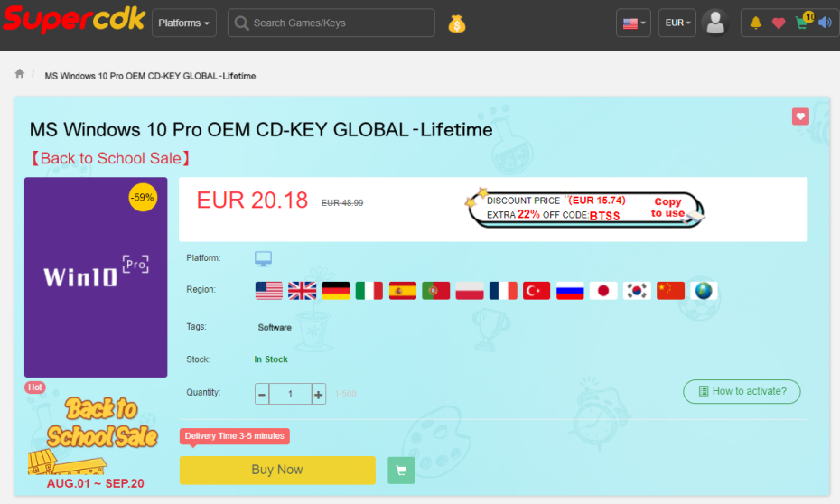Select the Russia region flag
The image size is (840, 504).
pyautogui.click(x=570, y=290)
